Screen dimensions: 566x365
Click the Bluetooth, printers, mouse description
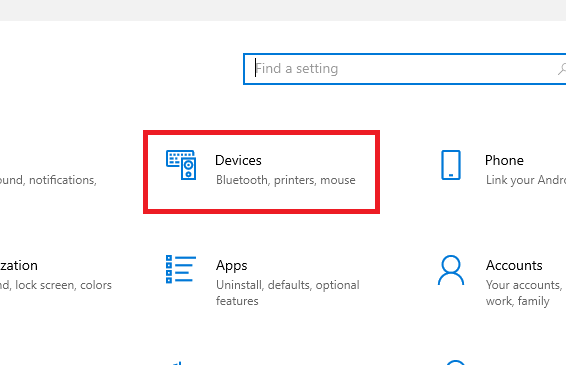coord(286,180)
